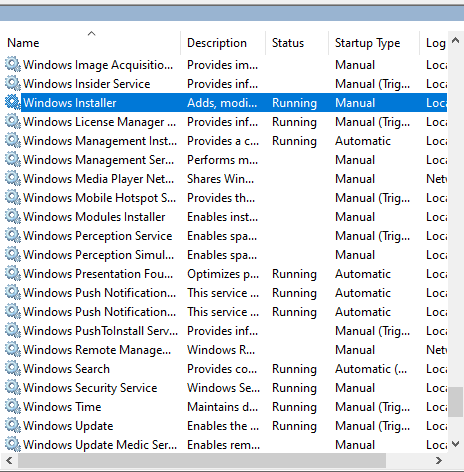Click the vertical scrollbar thumb
Viewport: 464px width, 472px height.
pyautogui.click(x=456, y=402)
